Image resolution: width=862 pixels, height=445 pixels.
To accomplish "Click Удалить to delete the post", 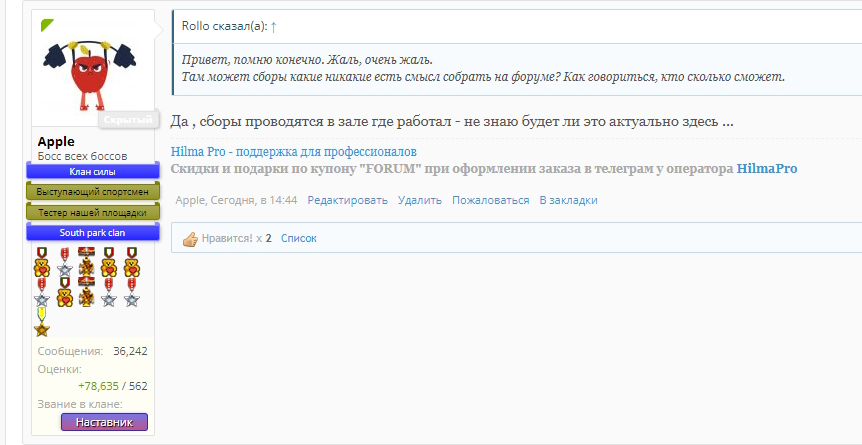I will tap(420, 200).
